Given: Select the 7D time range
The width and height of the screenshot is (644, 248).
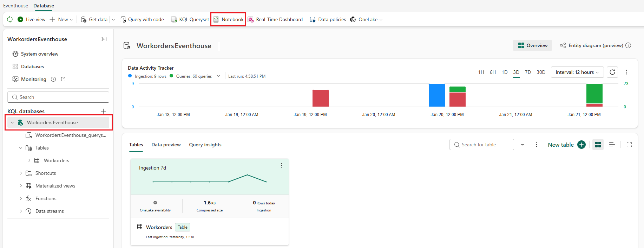Looking at the screenshot, I should (x=528, y=72).
